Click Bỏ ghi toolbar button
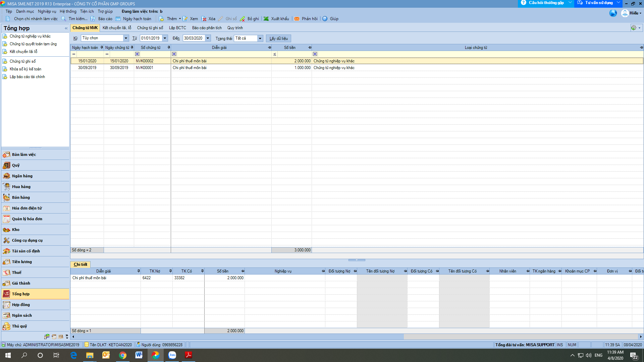This screenshot has width=644, height=362. [250, 19]
